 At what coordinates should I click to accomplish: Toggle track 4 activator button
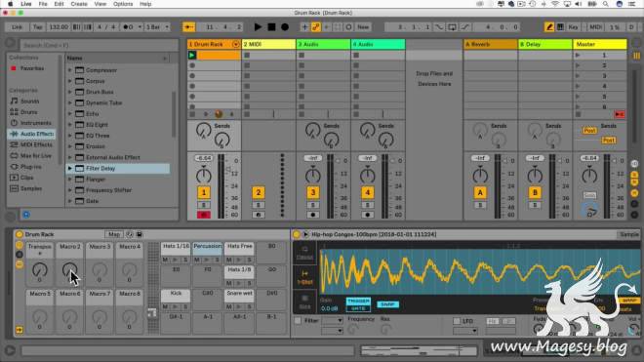(x=368, y=192)
